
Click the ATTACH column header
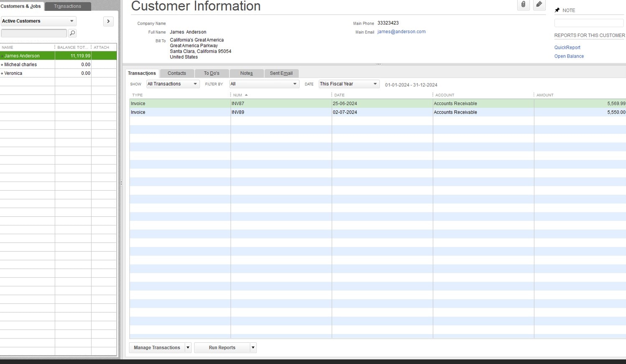tap(104, 47)
